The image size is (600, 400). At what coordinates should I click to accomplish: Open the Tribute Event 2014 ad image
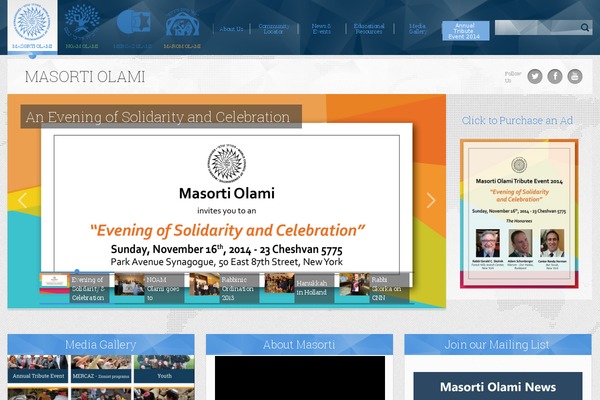click(519, 214)
